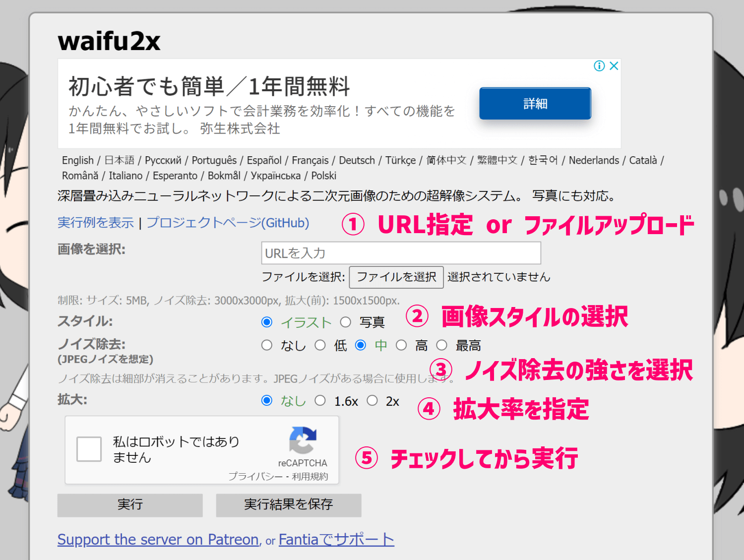The width and height of the screenshot is (744, 560).
Task: Click the 選択されていません file status text
Action: (x=499, y=277)
